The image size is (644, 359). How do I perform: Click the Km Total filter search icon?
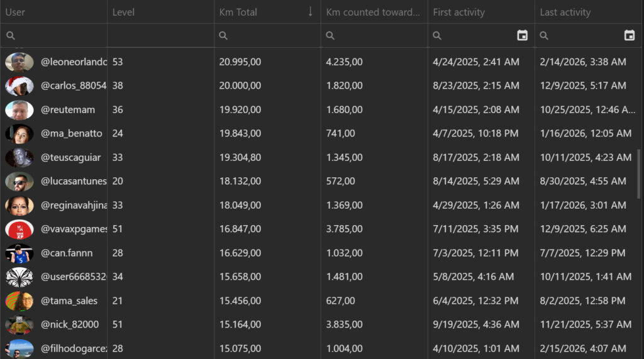click(223, 36)
